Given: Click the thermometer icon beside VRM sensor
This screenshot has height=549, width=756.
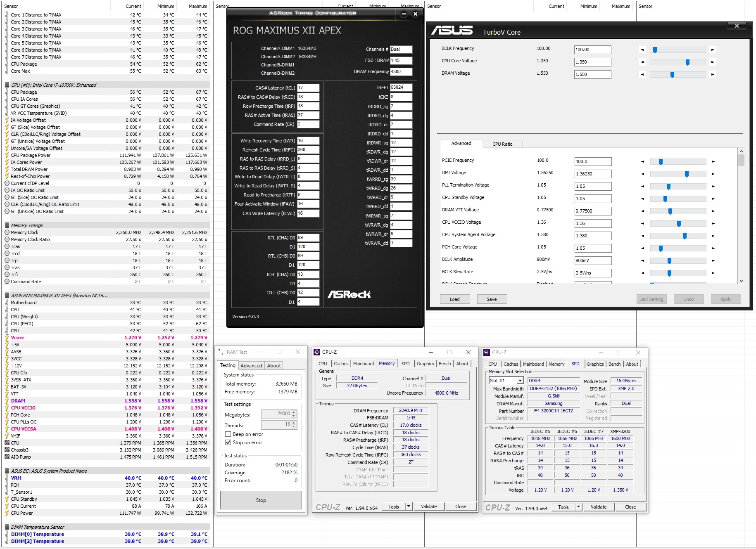Looking at the screenshot, I should pos(7,478).
